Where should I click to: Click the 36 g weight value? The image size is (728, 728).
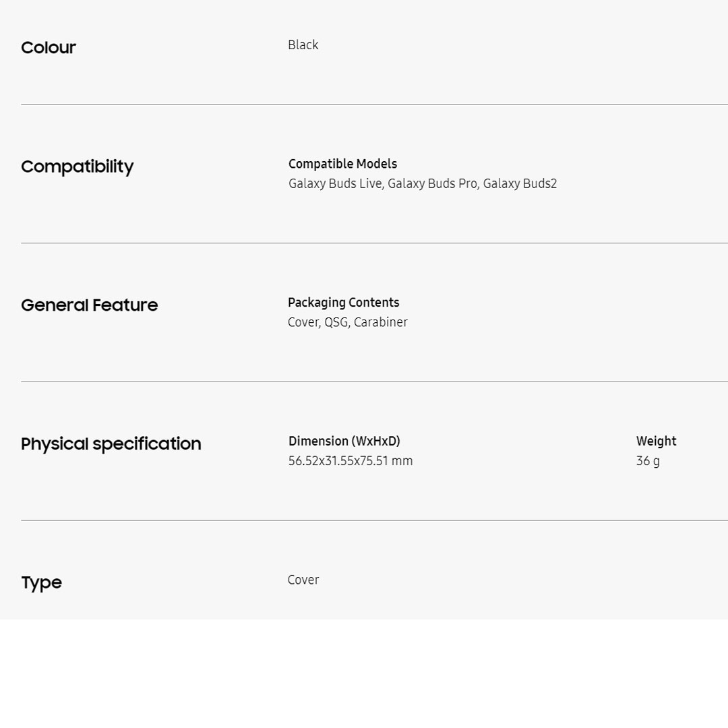point(648,462)
